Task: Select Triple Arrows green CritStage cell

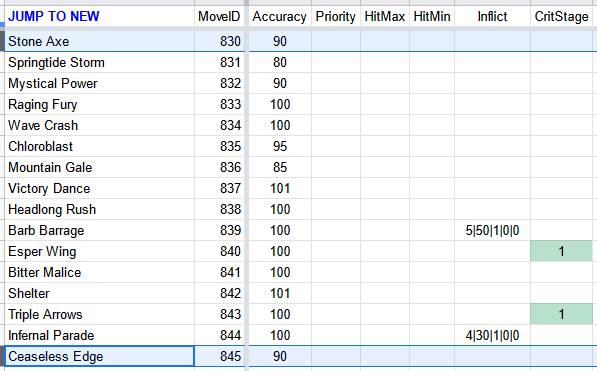Action: (561, 314)
